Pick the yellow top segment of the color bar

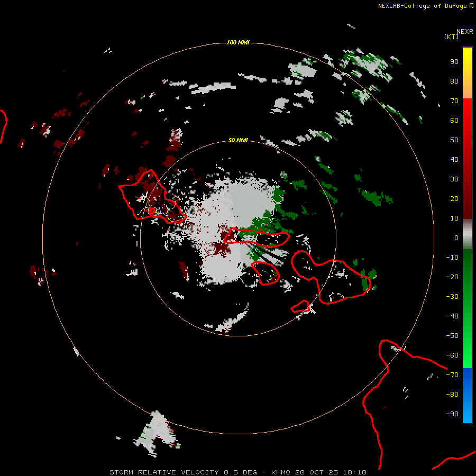click(467, 73)
